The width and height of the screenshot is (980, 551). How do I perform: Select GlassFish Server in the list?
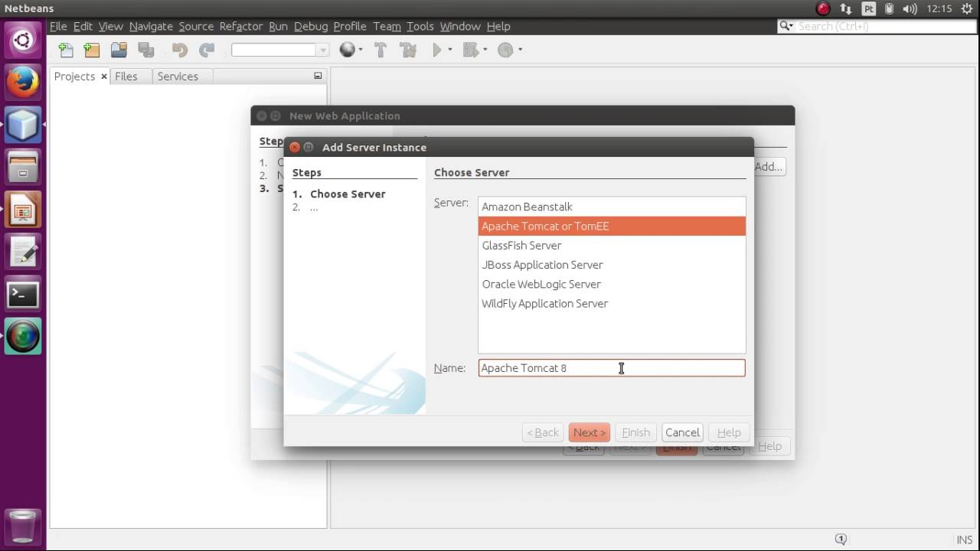(x=612, y=246)
